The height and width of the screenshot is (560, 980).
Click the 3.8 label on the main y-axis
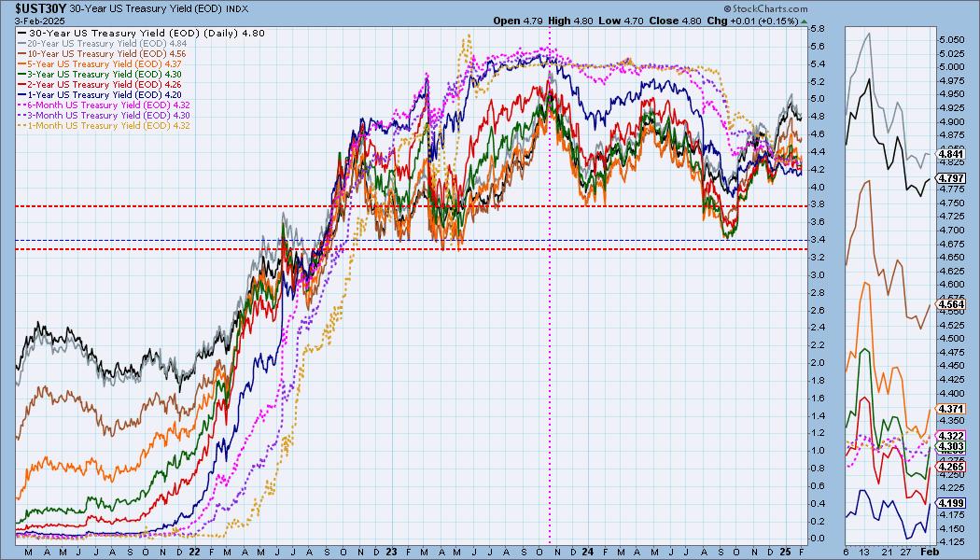point(818,204)
